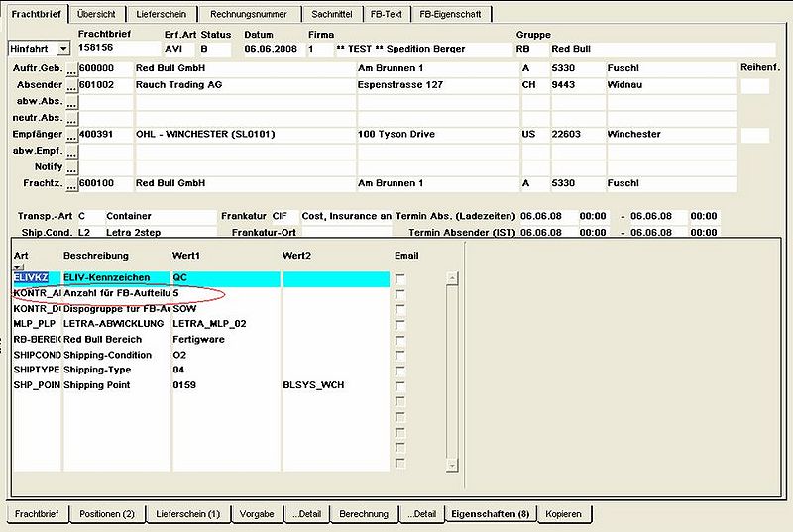This screenshot has height=532, width=793.
Task: Select the Shipping Point description cell
Action: [116, 385]
